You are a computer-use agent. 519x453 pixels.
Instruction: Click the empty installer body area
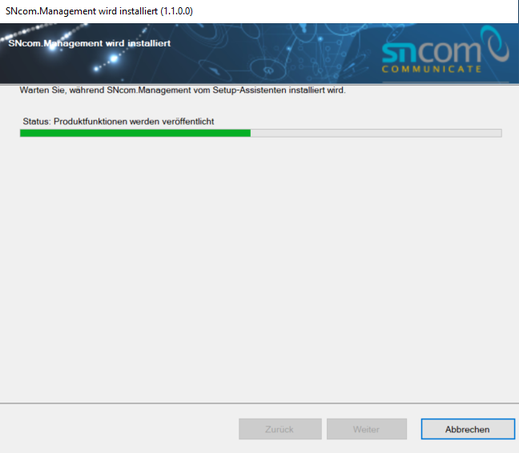pos(259,267)
